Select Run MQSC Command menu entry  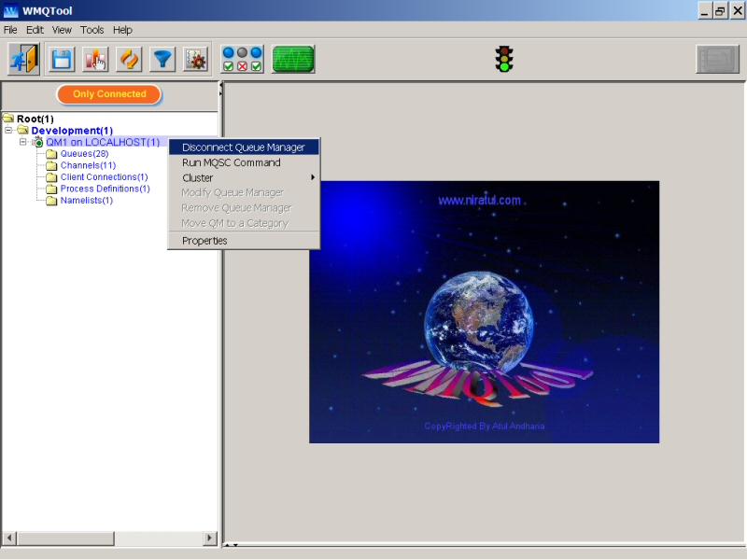(x=244, y=162)
